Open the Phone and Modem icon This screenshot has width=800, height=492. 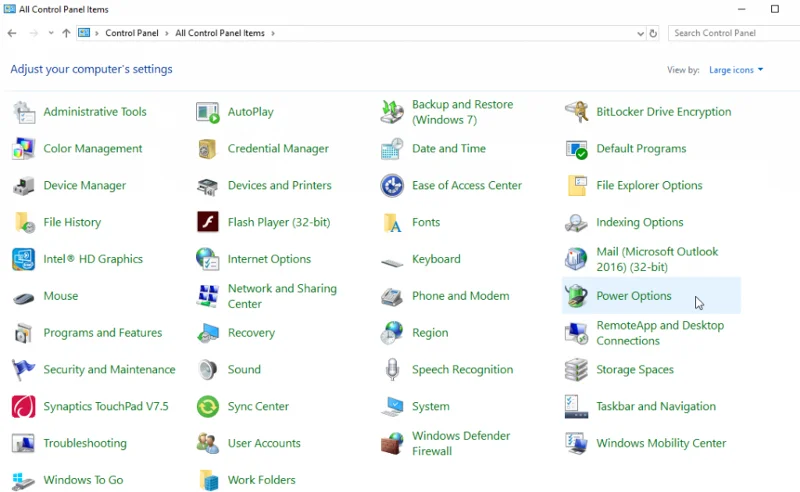[392, 297]
